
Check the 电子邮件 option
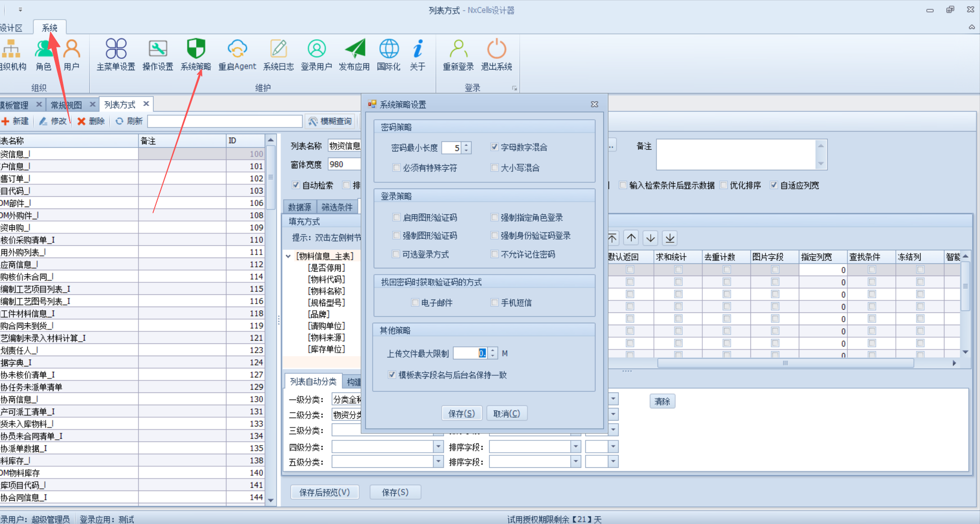point(415,303)
